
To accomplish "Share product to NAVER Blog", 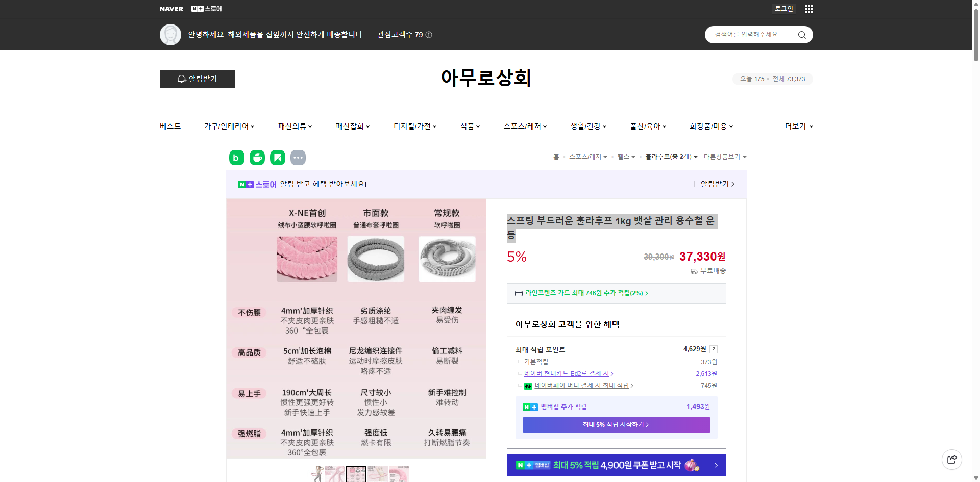I will pyautogui.click(x=236, y=158).
